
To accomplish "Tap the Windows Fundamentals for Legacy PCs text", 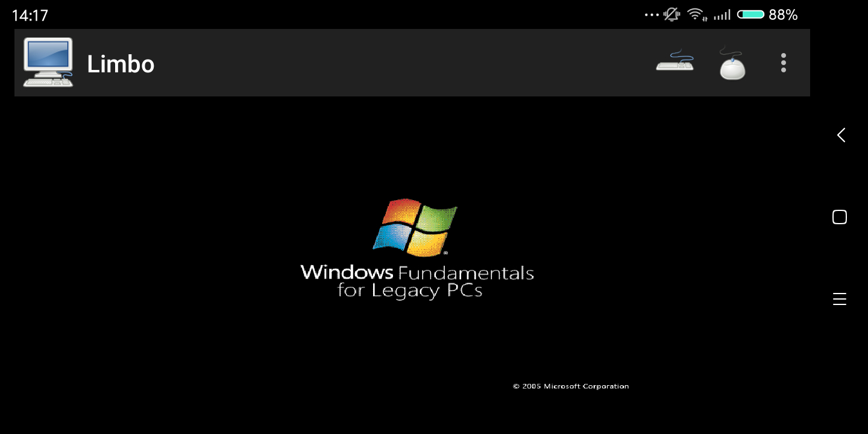I will pos(417,281).
